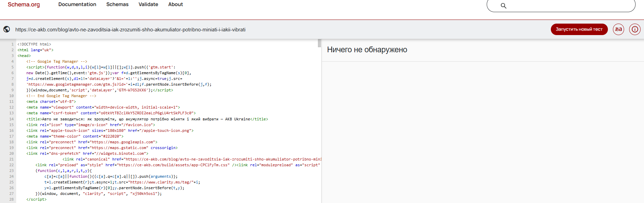The image size is (644, 203).
Task: Click the search magnifier icon
Action: tap(503, 6)
